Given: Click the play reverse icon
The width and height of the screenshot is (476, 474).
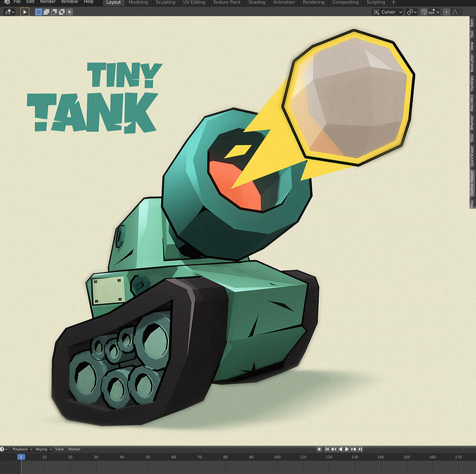Looking at the screenshot, I should (340, 449).
